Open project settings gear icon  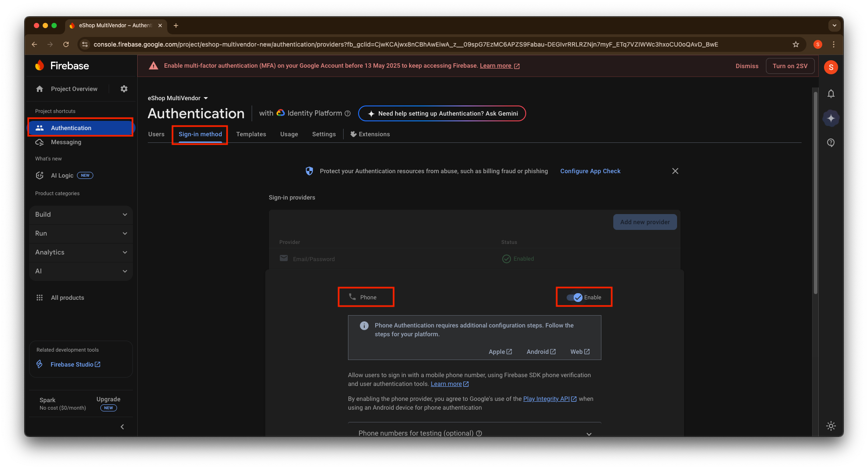click(124, 89)
